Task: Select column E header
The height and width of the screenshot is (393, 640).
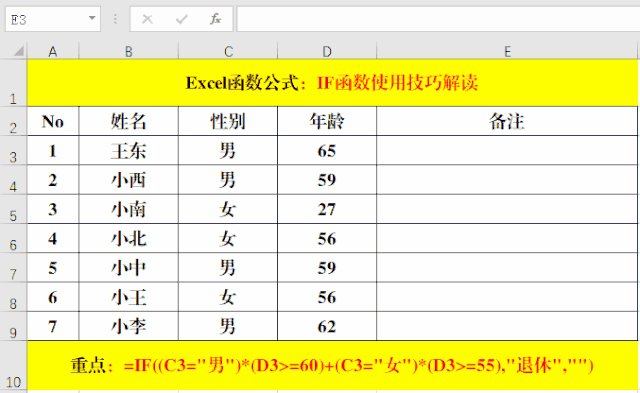Action: (x=507, y=51)
